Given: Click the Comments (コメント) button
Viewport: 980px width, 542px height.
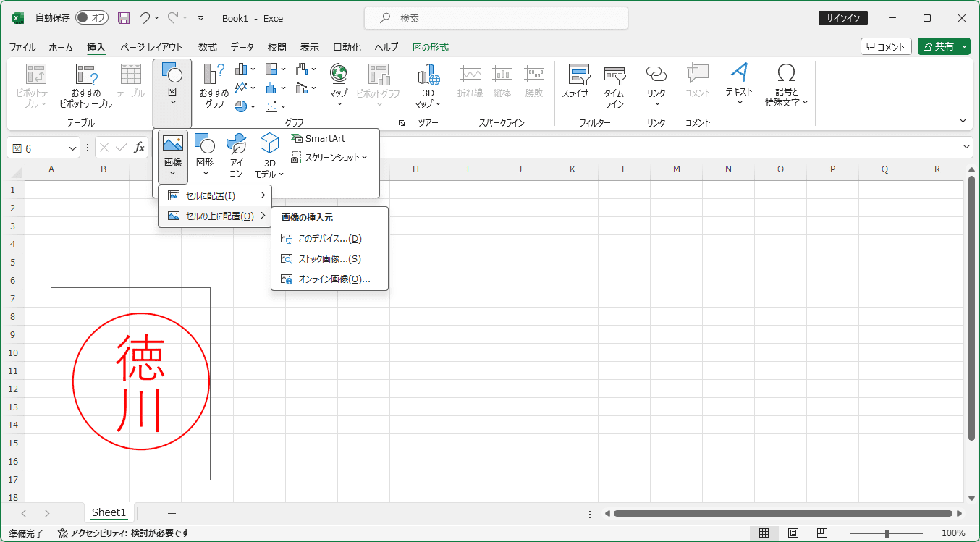Looking at the screenshot, I should point(886,46).
